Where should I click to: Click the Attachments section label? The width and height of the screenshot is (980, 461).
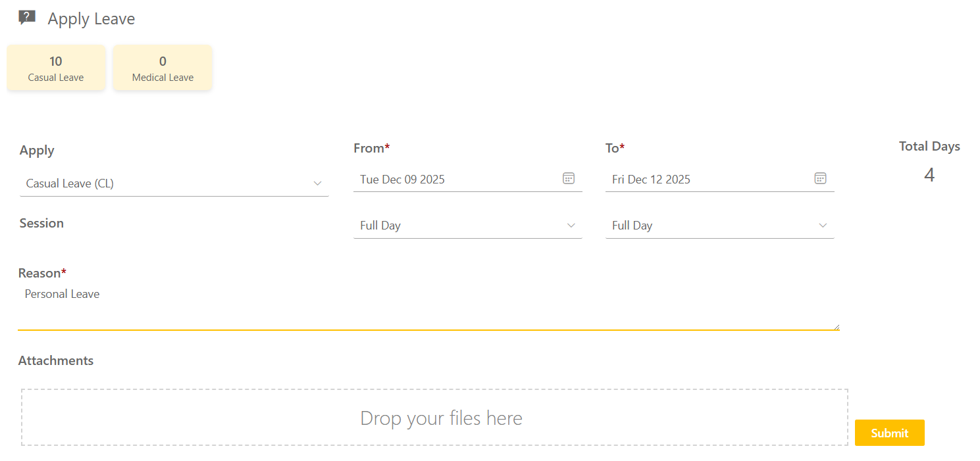(x=56, y=360)
